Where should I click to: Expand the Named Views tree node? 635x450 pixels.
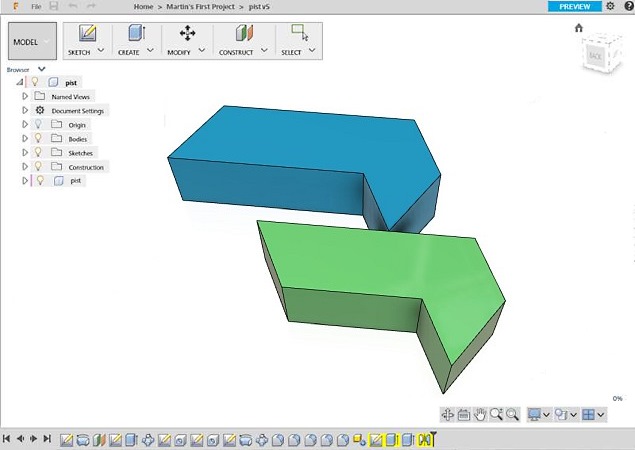[x=25, y=96]
